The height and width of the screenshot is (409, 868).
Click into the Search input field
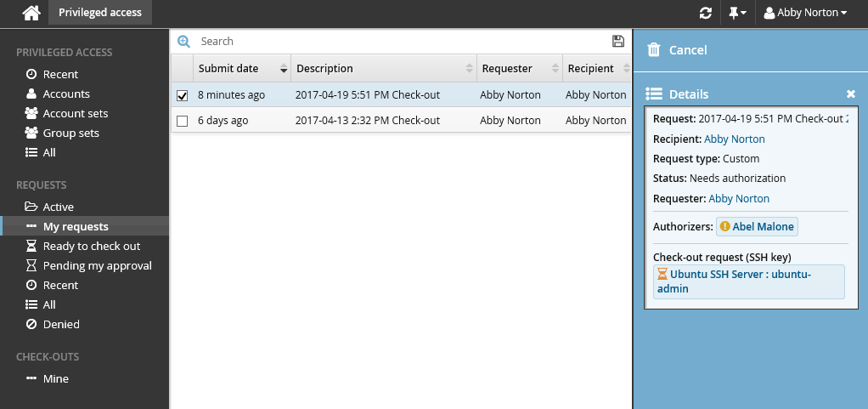click(x=399, y=41)
